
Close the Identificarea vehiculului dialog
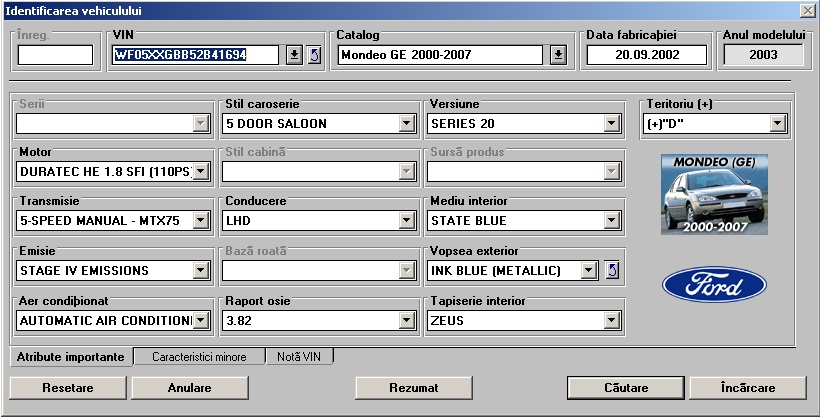807,9
